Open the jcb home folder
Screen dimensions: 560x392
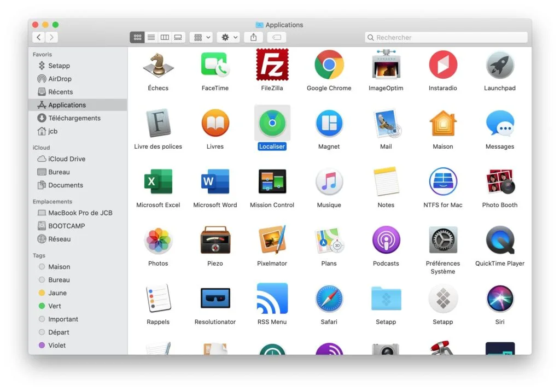78,131
